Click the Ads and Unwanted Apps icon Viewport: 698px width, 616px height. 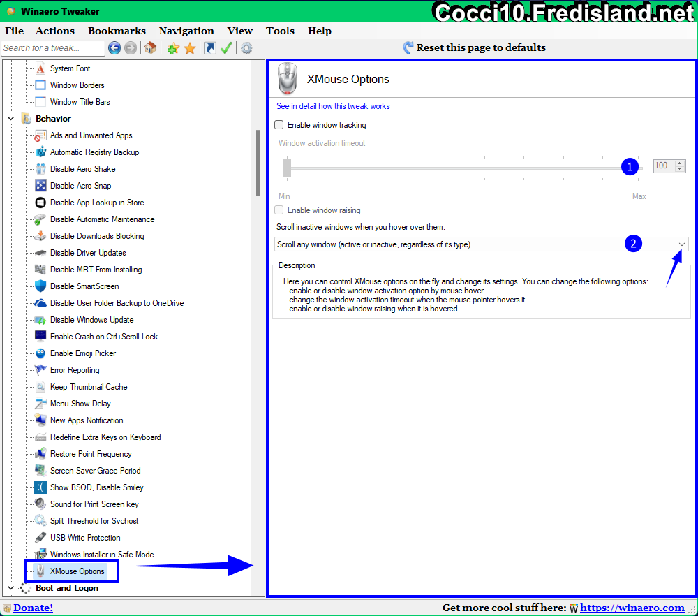pyautogui.click(x=40, y=135)
